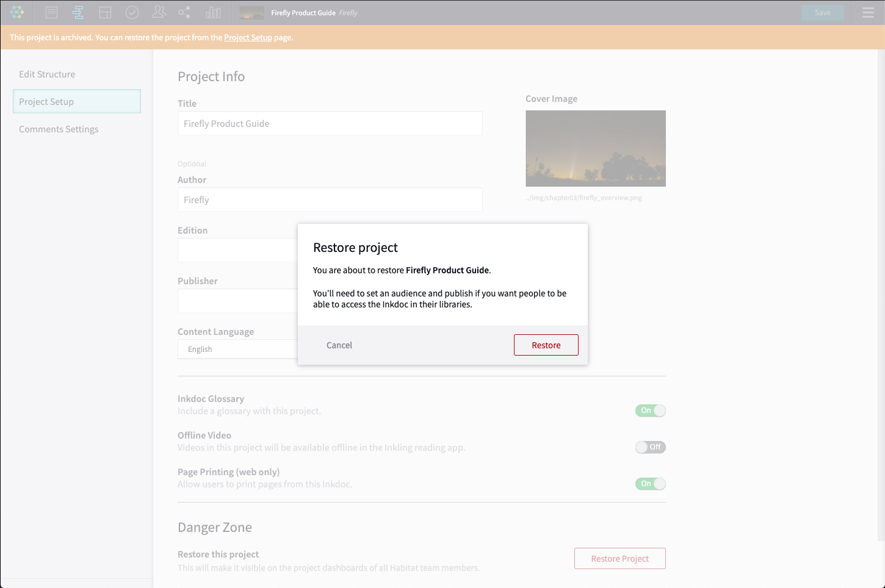Select Comments Settings in sidebar
Viewport: 885px width, 588px height.
(x=59, y=129)
